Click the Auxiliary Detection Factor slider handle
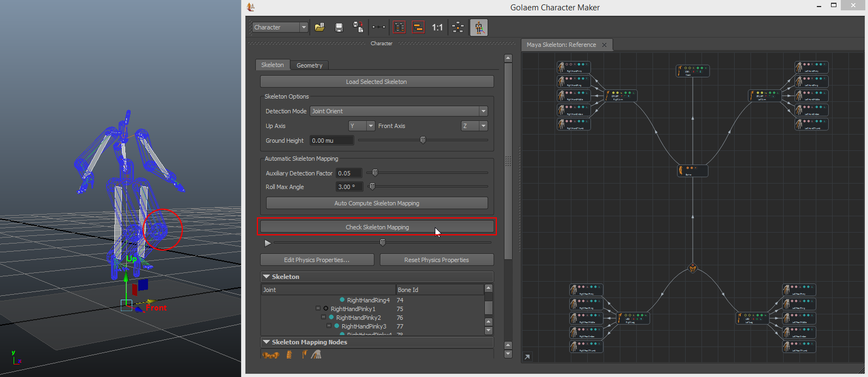The image size is (868, 377). tap(374, 173)
